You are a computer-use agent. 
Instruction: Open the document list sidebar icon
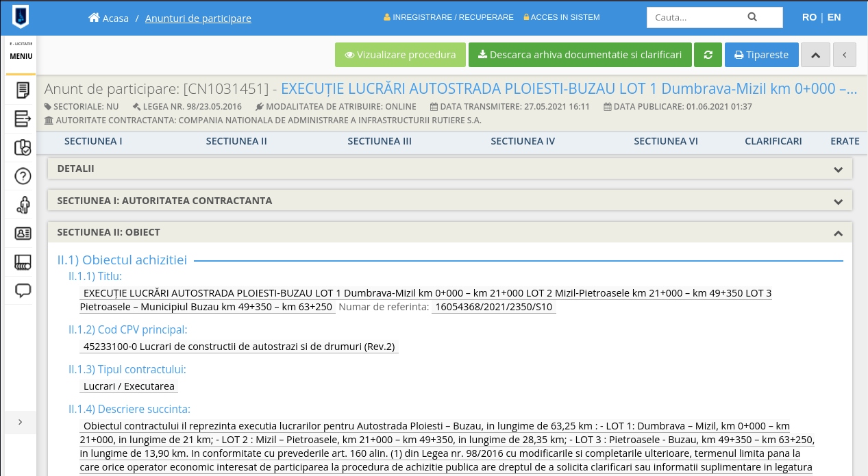coord(23,90)
